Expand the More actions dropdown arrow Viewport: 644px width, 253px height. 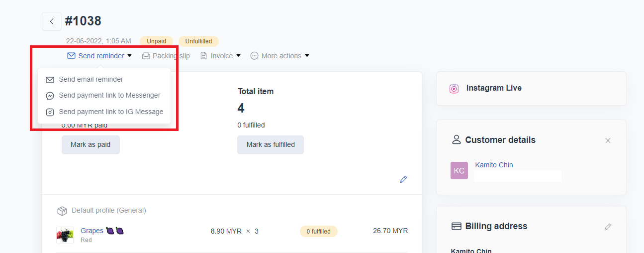(307, 56)
